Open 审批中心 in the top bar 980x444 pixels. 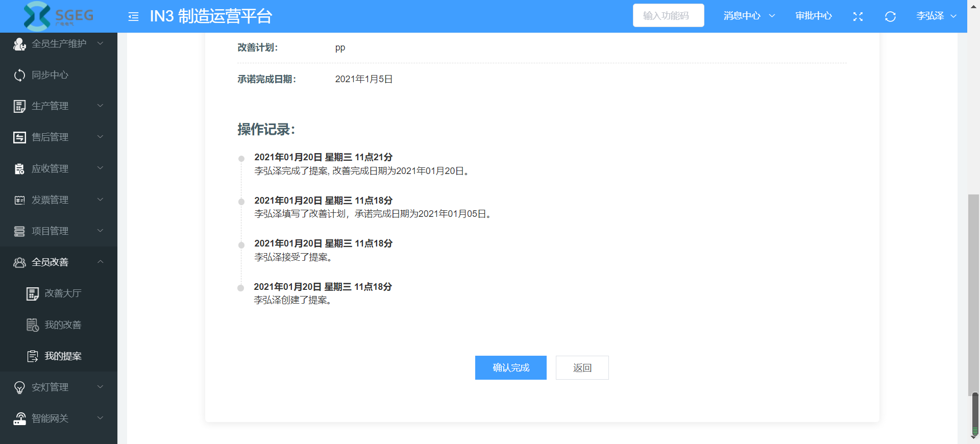[813, 16]
